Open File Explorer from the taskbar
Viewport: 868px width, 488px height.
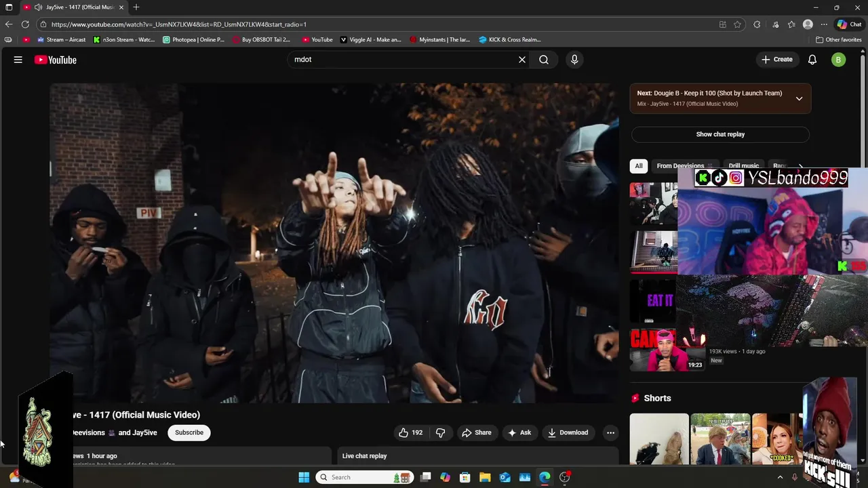[485, 477]
